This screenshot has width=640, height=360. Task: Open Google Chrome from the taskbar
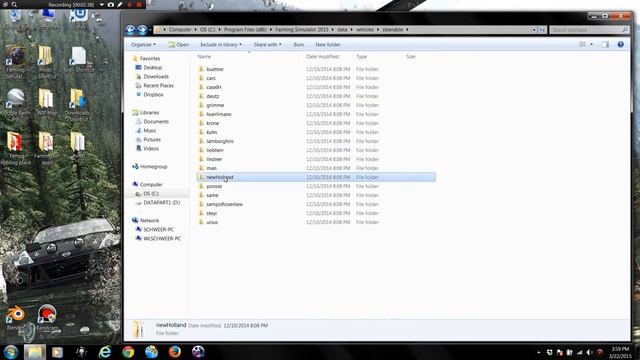pos(128,352)
